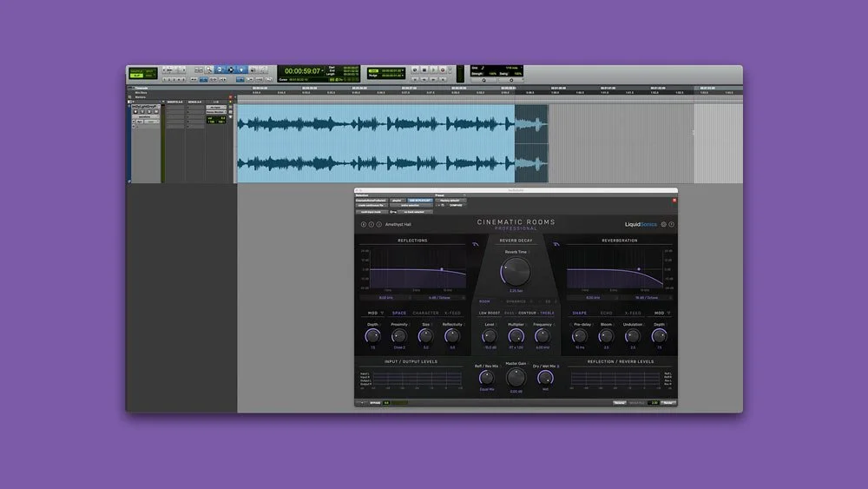The width and height of the screenshot is (868, 489).
Task: Click the Undulation knob
Action: point(633,335)
